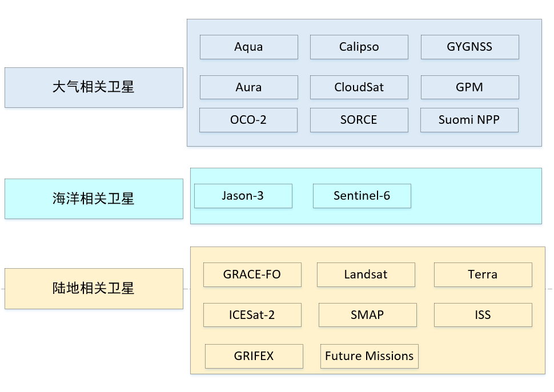Select the CloudSat box

[x=359, y=87]
